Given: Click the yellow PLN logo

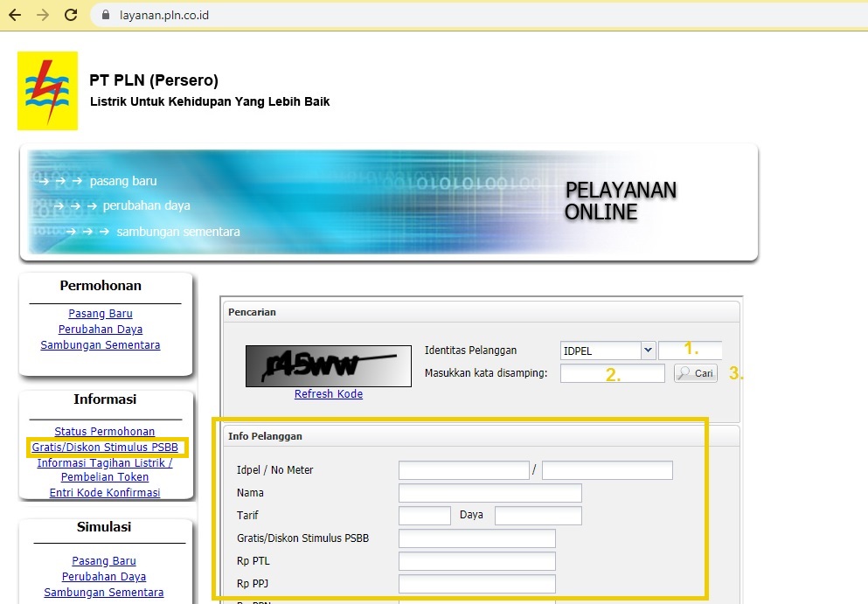Looking at the screenshot, I should pyautogui.click(x=47, y=90).
